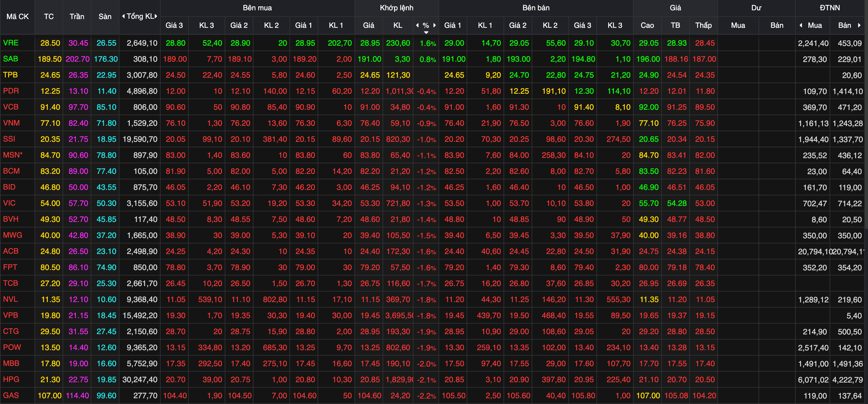Click POW foreign buy 2,517,40
The width and height of the screenshot is (868, 404).
tap(813, 347)
